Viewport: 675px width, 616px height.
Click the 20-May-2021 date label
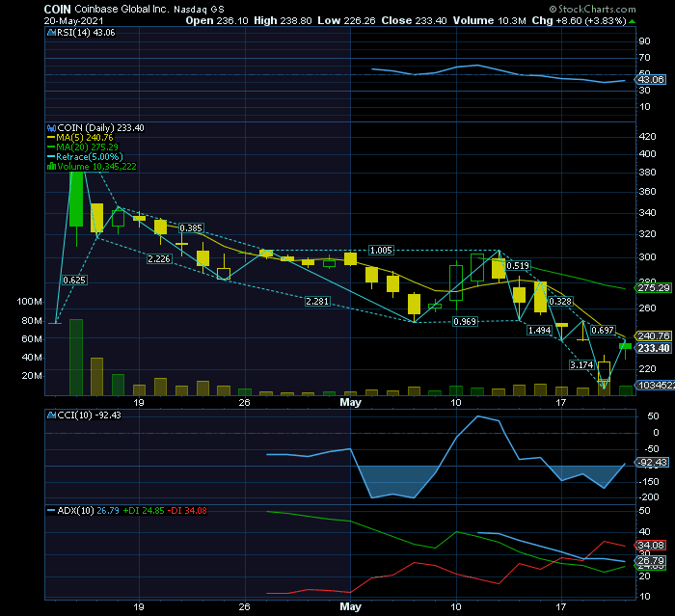click(73, 21)
